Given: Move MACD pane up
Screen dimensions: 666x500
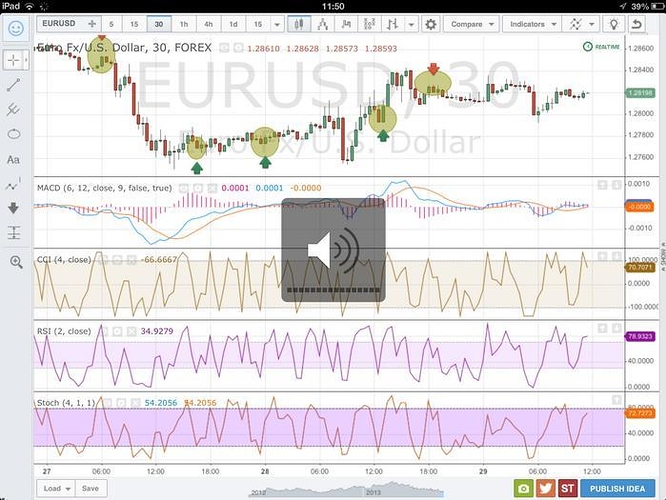Looking at the screenshot, I should pyautogui.click(x=602, y=185).
